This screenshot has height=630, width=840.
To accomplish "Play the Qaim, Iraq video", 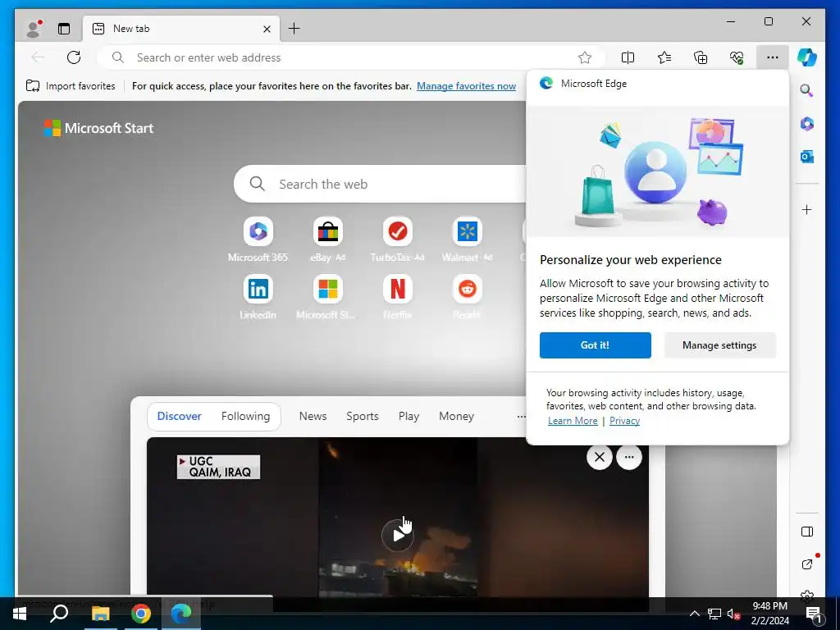I will coord(397,535).
